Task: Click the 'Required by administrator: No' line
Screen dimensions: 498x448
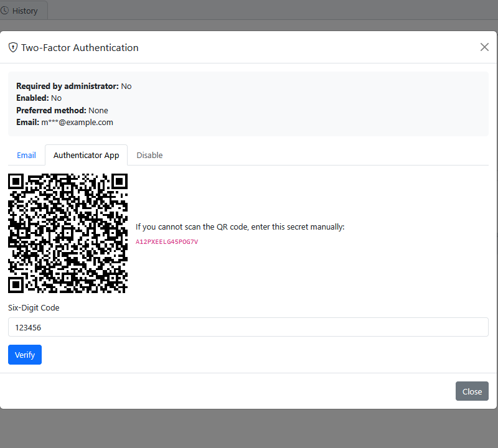Action: point(73,86)
